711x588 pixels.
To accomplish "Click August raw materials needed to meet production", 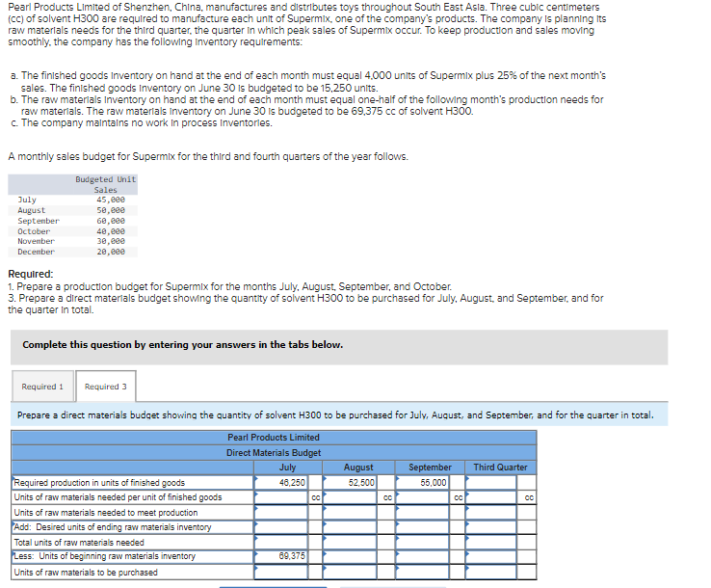I will point(350,512).
